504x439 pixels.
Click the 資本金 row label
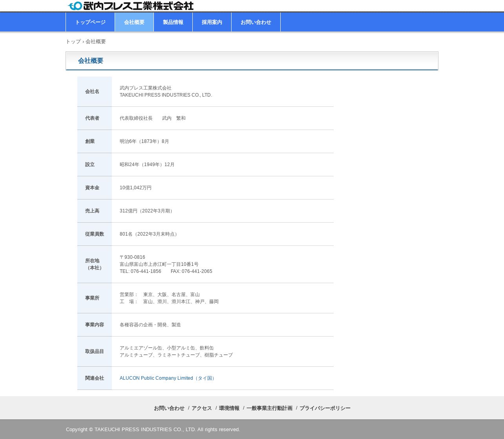click(x=92, y=188)
